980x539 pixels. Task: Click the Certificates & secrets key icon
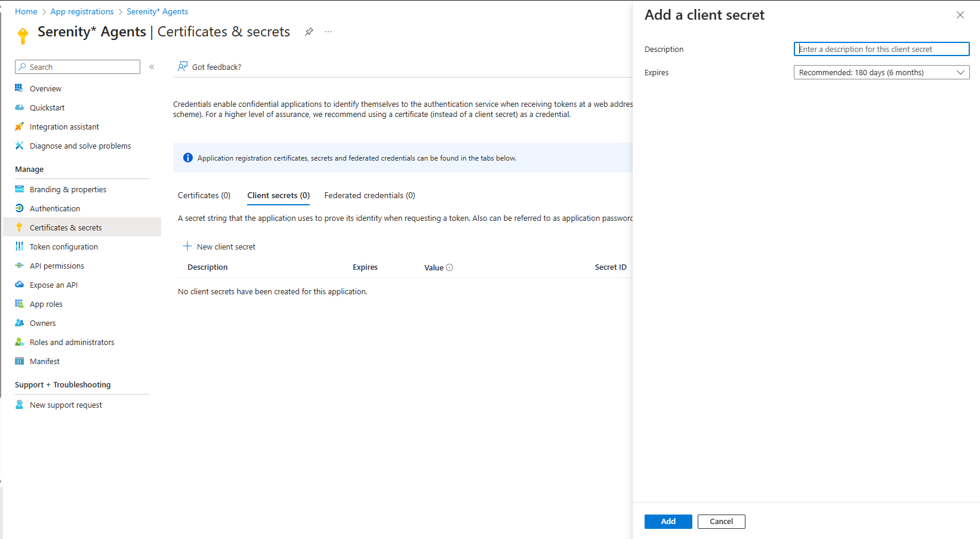coord(19,227)
